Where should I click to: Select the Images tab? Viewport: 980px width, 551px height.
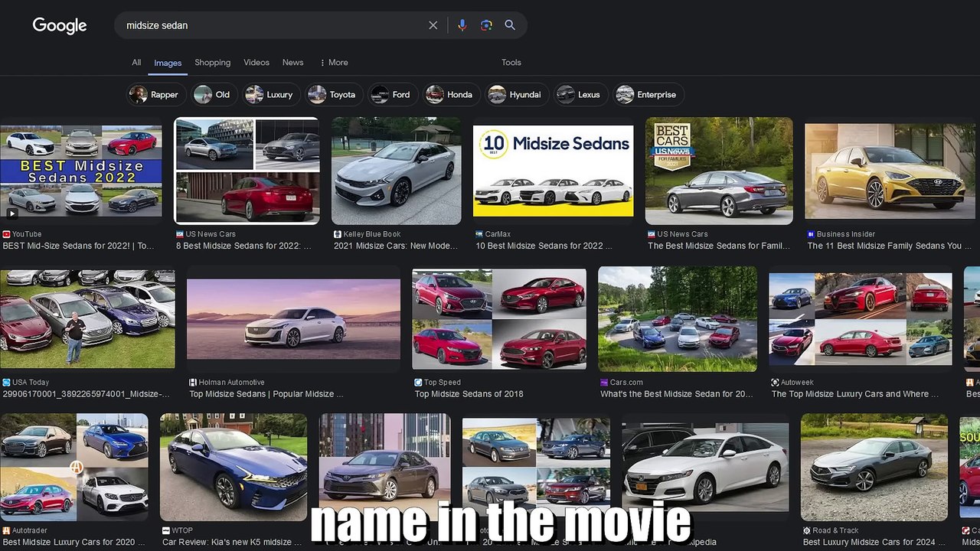(x=168, y=63)
